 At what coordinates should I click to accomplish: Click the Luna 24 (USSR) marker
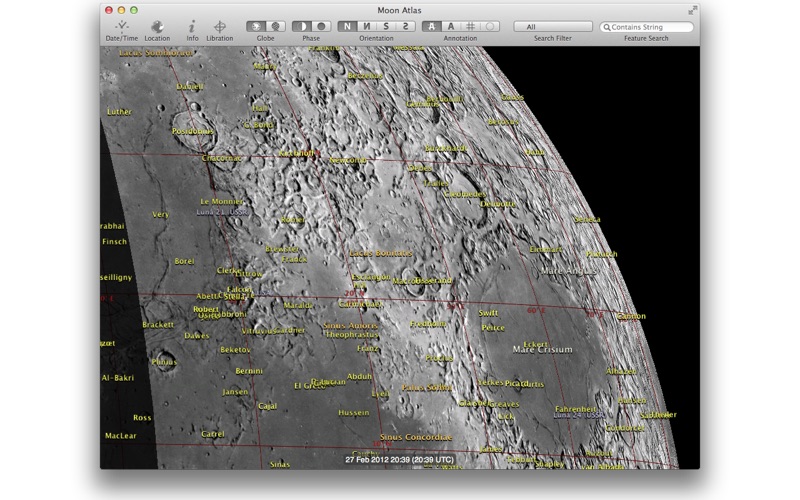[x=580, y=416]
